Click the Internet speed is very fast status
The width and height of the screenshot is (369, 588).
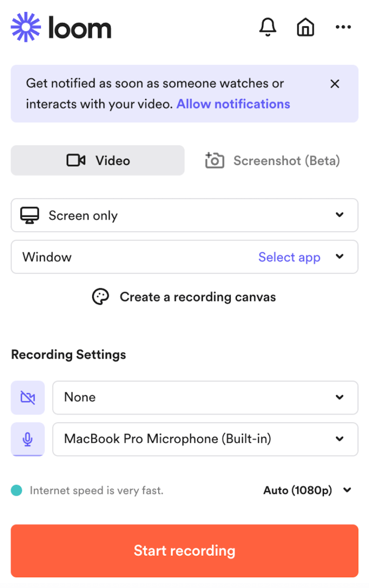(x=87, y=490)
